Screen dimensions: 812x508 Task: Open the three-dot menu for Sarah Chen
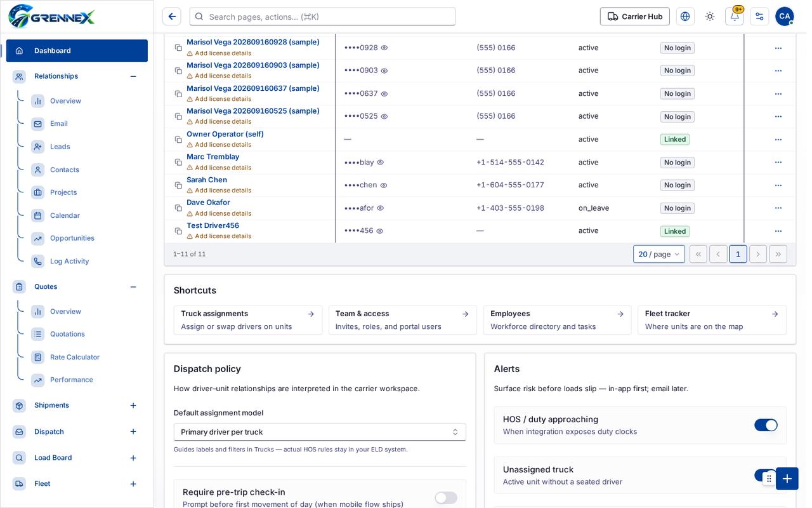778,185
